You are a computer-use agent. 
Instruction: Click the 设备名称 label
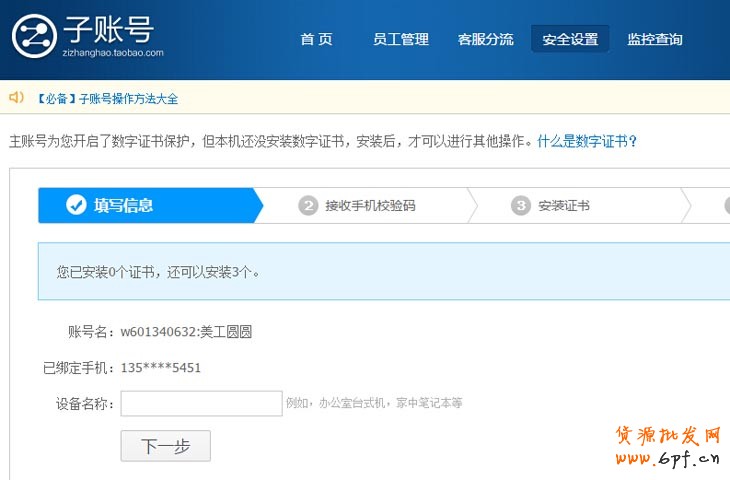click(85, 403)
